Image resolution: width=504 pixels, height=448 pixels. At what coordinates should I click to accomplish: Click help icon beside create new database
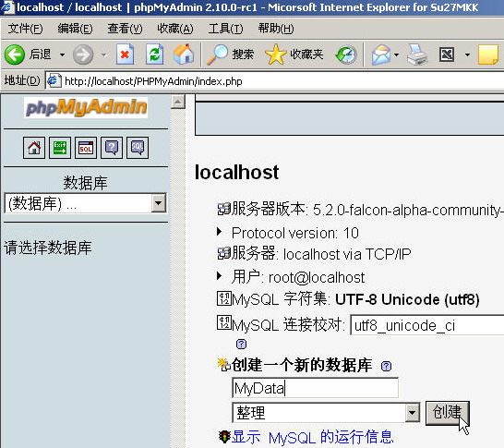coord(386,367)
